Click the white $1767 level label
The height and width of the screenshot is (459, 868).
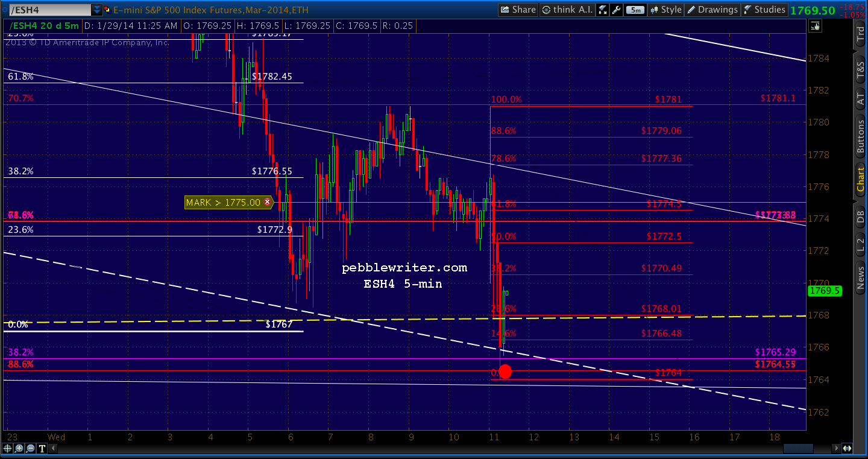click(279, 324)
